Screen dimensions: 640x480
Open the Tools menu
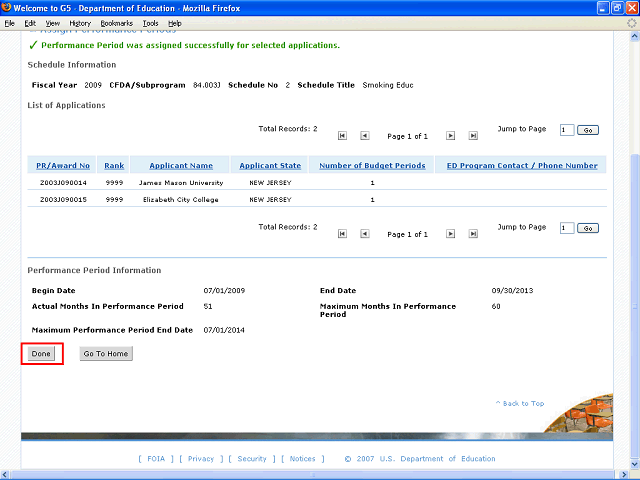tap(150, 23)
